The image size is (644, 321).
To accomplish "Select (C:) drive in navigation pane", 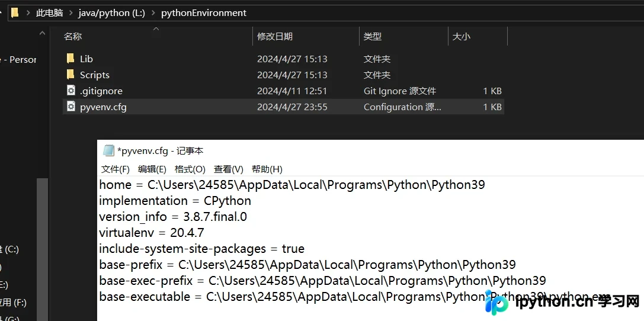I will (10, 249).
